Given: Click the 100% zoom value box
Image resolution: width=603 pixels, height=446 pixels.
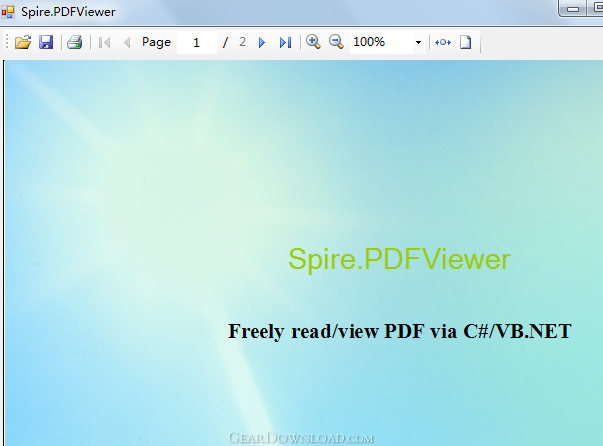Looking at the screenshot, I should pyautogui.click(x=381, y=42).
